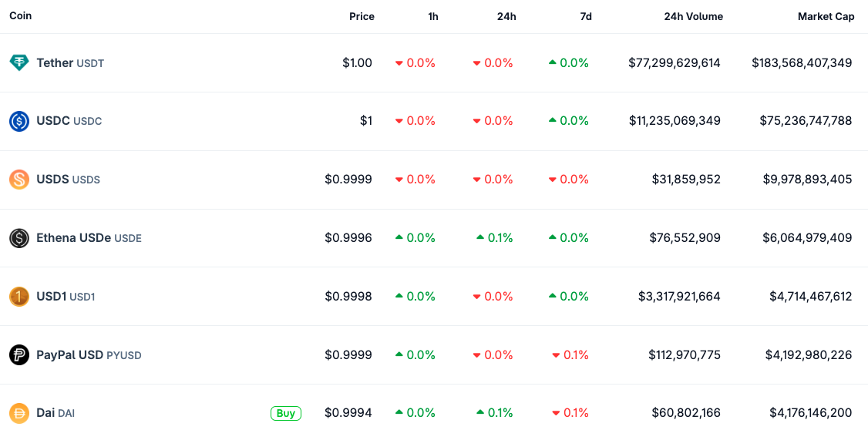Sort by Market Cap column header
868x440 pixels.
826,16
